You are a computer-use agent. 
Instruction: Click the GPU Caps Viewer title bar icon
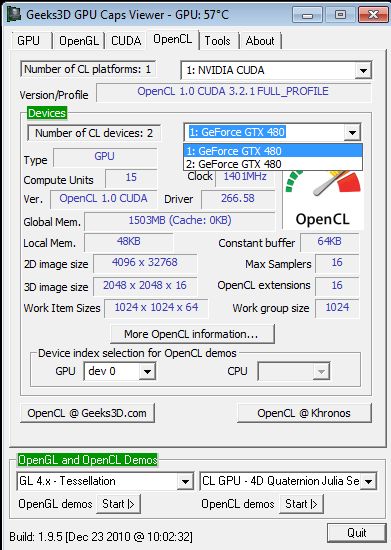[14, 15]
